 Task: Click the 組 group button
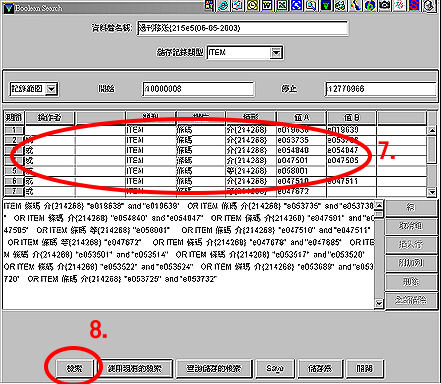(x=411, y=207)
